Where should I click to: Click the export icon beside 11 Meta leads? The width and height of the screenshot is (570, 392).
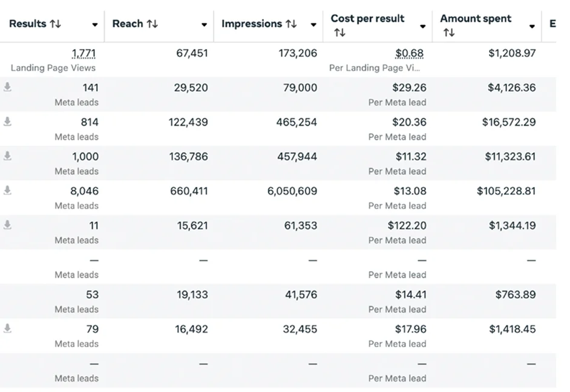click(x=7, y=225)
